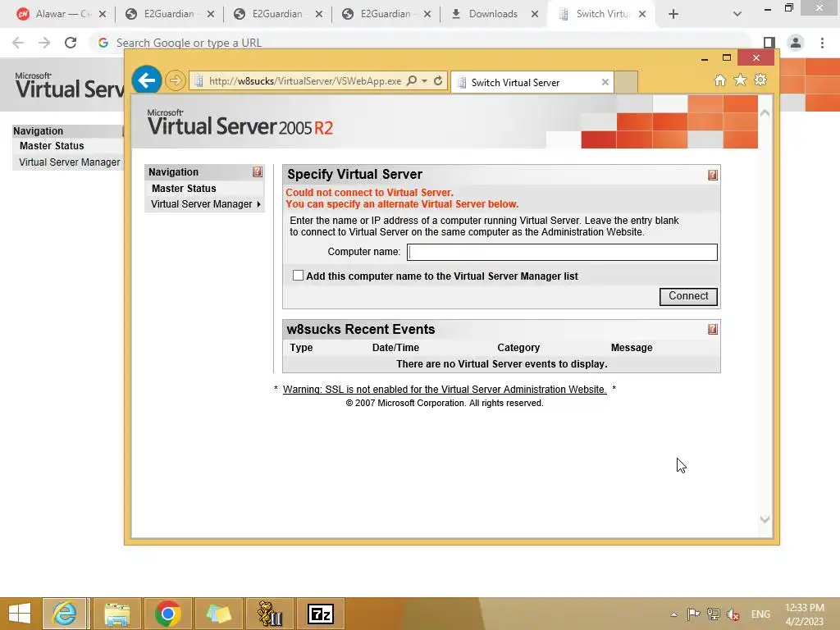Image resolution: width=840 pixels, height=630 pixels.
Task: Click the Connect button
Action: (x=688, y=296)
